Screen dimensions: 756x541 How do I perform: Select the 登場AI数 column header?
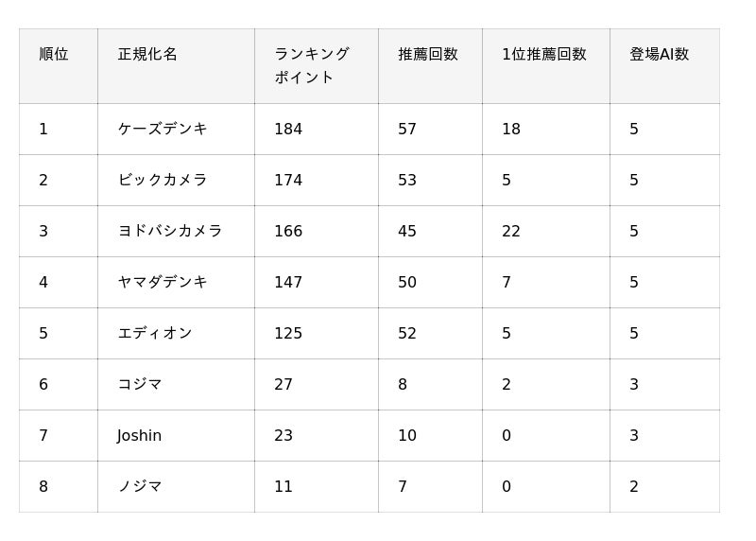(665, 66)
